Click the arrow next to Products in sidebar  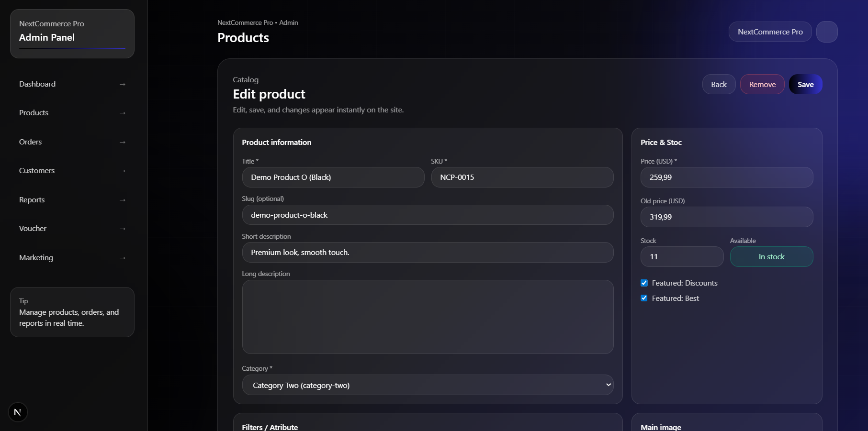(123, 113)
